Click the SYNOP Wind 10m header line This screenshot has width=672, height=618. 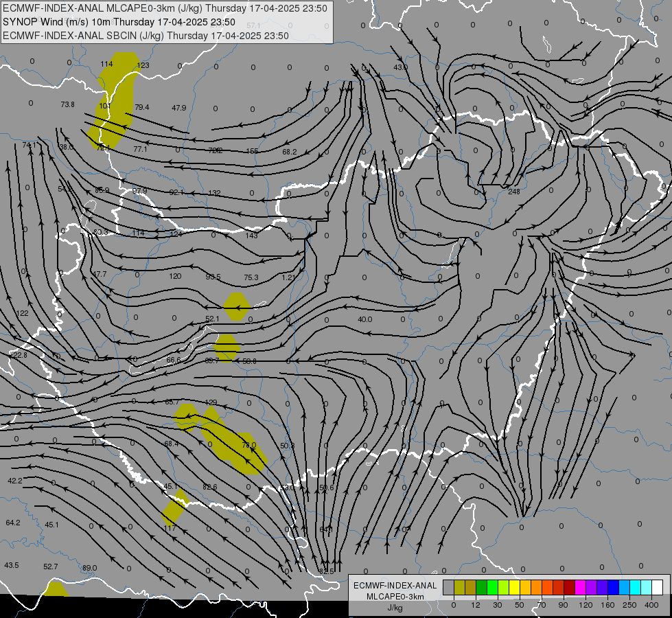(119, 22)
